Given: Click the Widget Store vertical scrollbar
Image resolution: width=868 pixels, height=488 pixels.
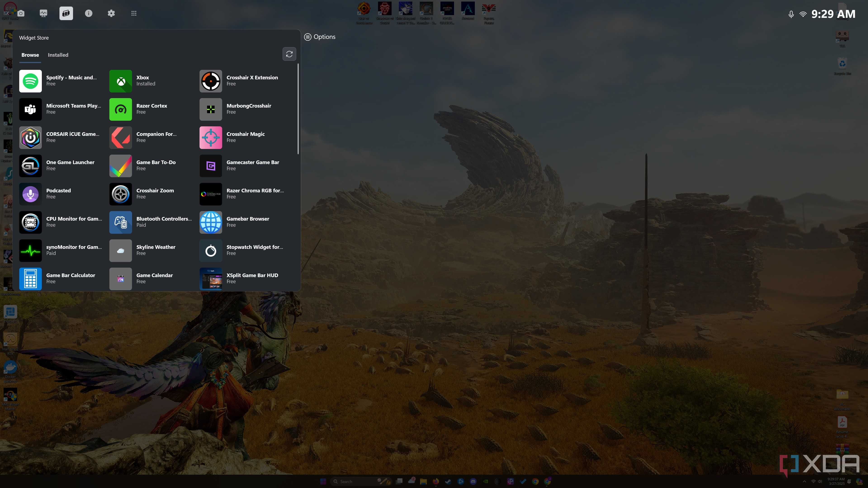Looking at the screenshot, I should point(298,108).
